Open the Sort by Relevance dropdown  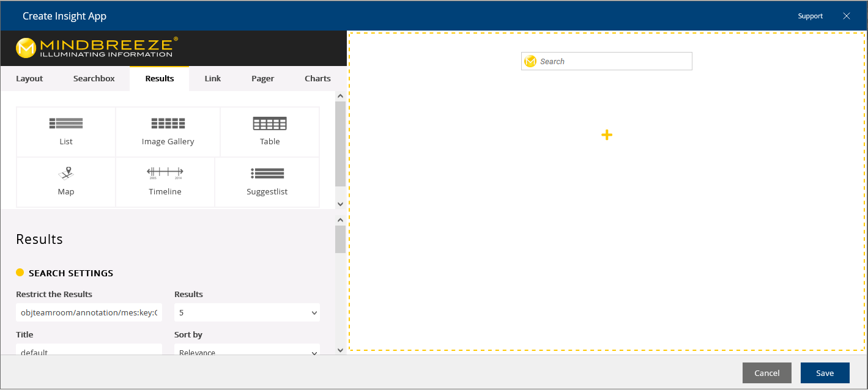(247, 350)
